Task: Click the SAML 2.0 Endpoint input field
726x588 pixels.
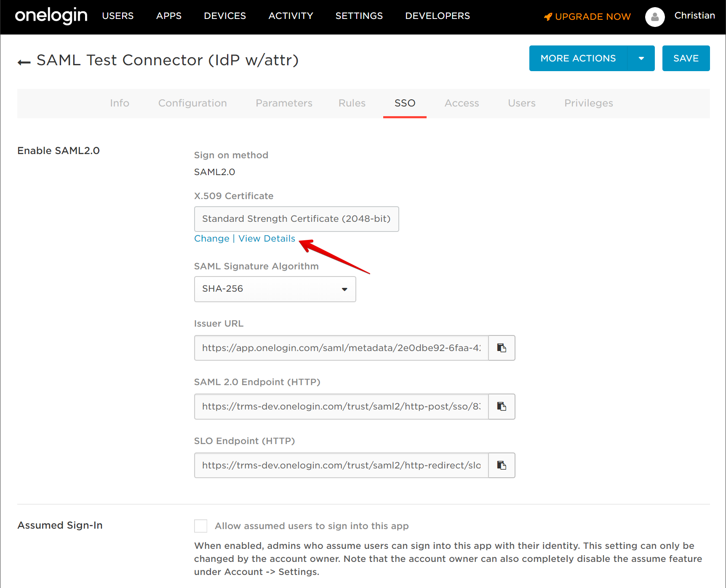Action: [342, 406]
